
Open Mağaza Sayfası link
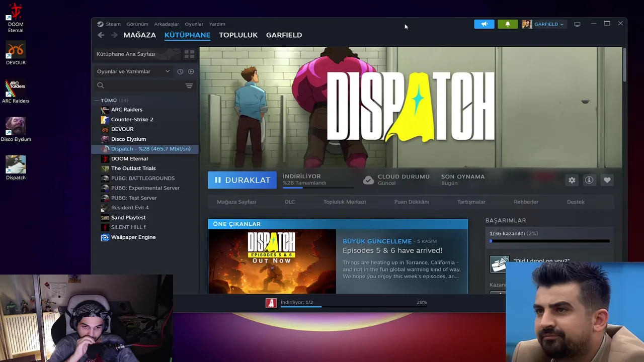[236, 202]
